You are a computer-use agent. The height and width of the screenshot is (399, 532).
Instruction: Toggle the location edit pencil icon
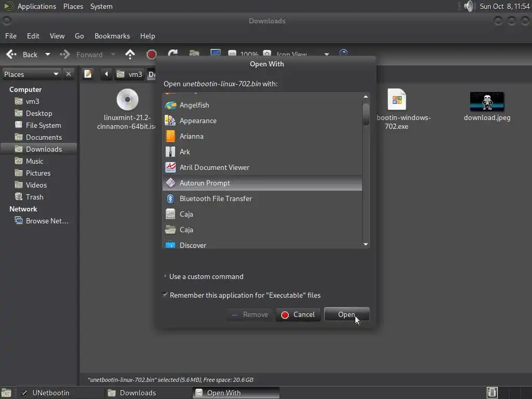coord(88,74)
